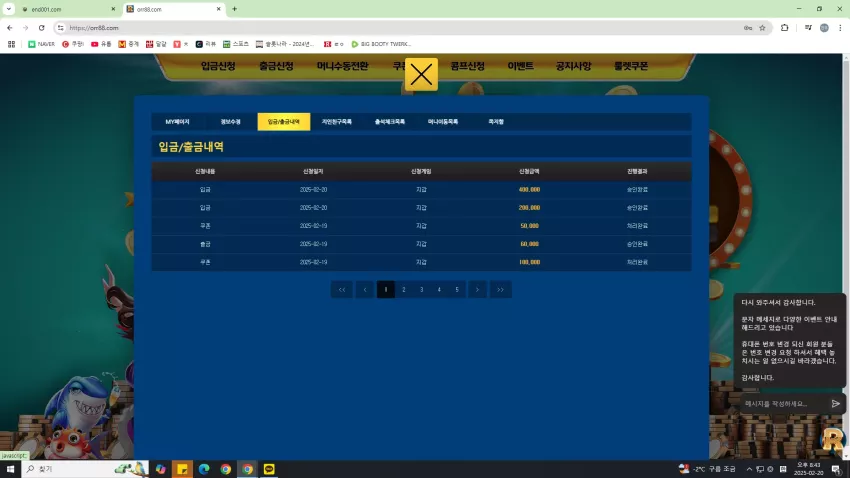850x478 pixels.
Task: Click the browser forward arrow
Action: coord(25,28)
